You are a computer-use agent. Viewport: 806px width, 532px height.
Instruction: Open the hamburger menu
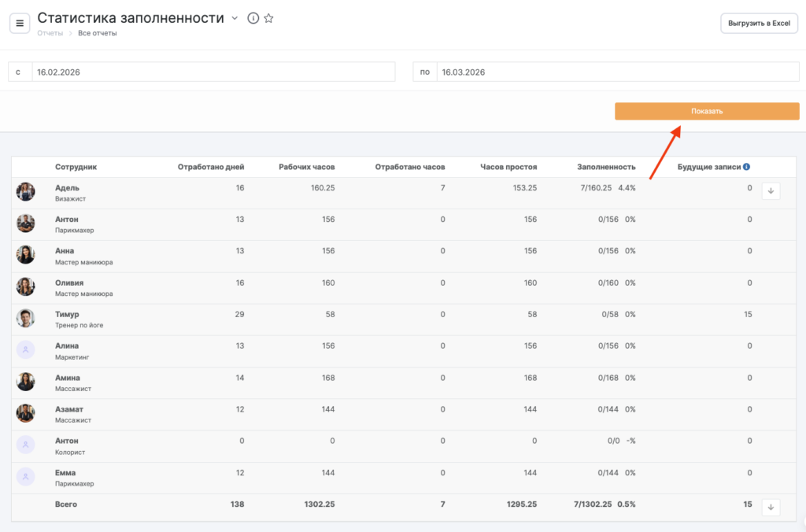point(20,23)
